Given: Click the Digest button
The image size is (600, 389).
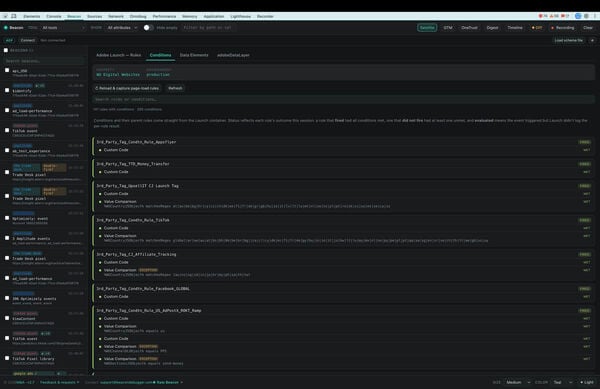Looking at the screenshot, I should click(492, 28).
